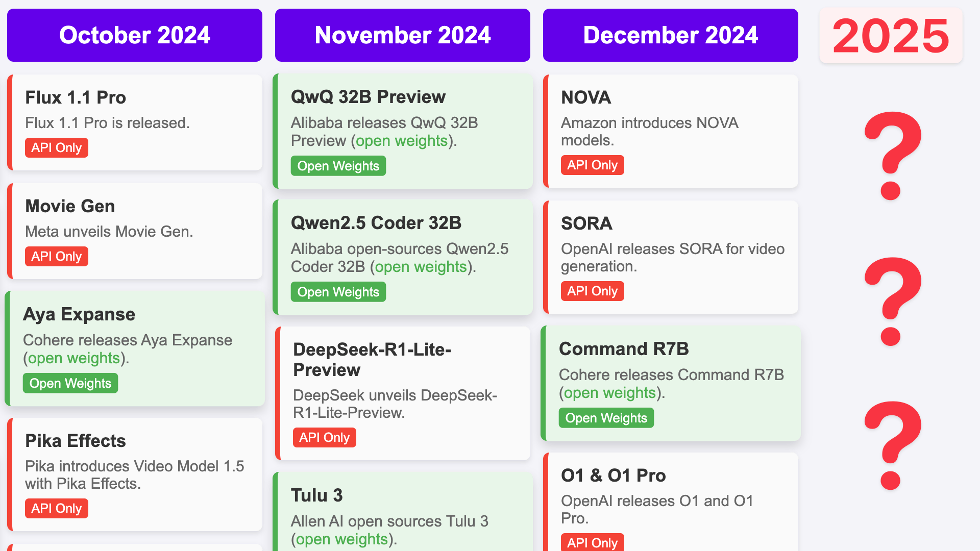Click Open Weights tag on QwQ 32B Preview

tap(338, 166)
